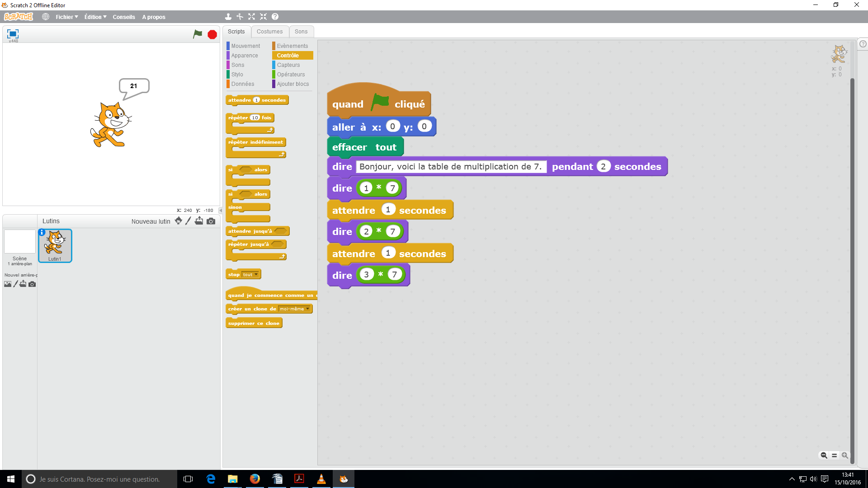Viewport: 868px width, 488px height.
Task: Toggle full-screen stage presentation mode
Action: click(x=13, y=34)
